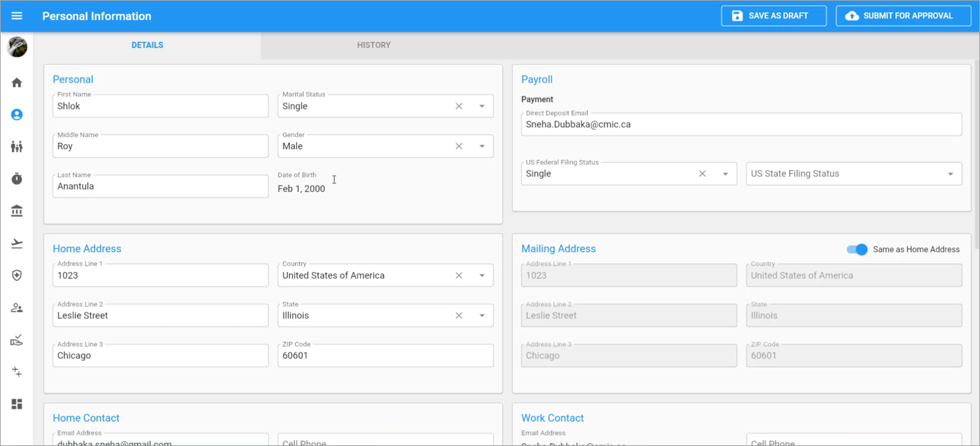Click the Home Address section heading
980x446 pixels.
[87, 248]
